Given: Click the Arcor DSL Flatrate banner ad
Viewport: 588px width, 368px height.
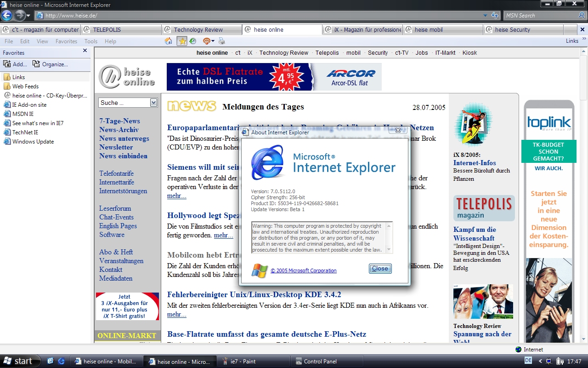Looking at the screenshot, I should coord(274,77).
